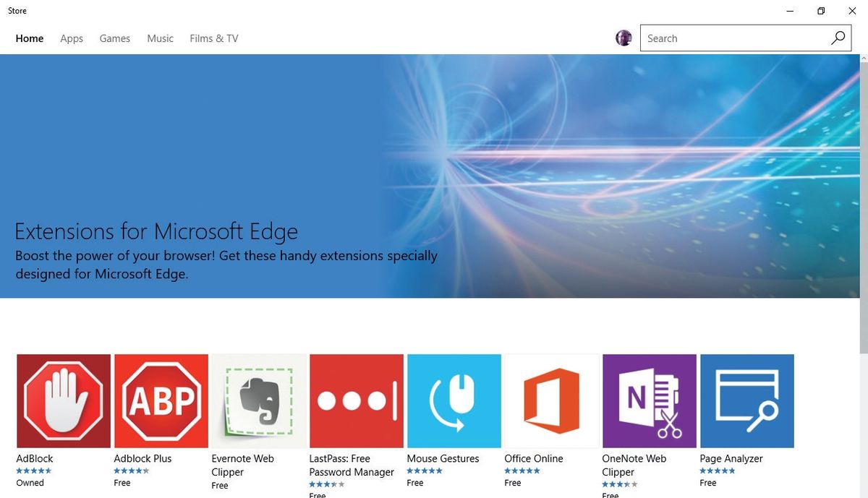Click the AdBlock star rating

tap(34, 471)
